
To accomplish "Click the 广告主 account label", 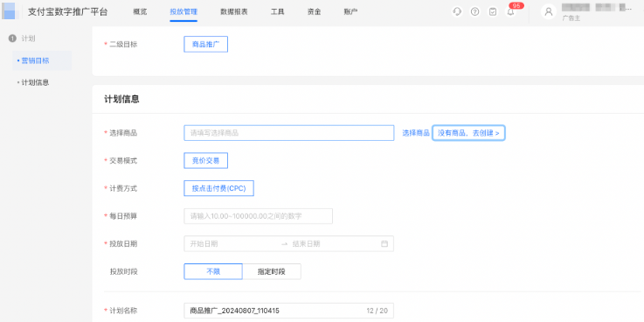I will [x=571, y=18].
